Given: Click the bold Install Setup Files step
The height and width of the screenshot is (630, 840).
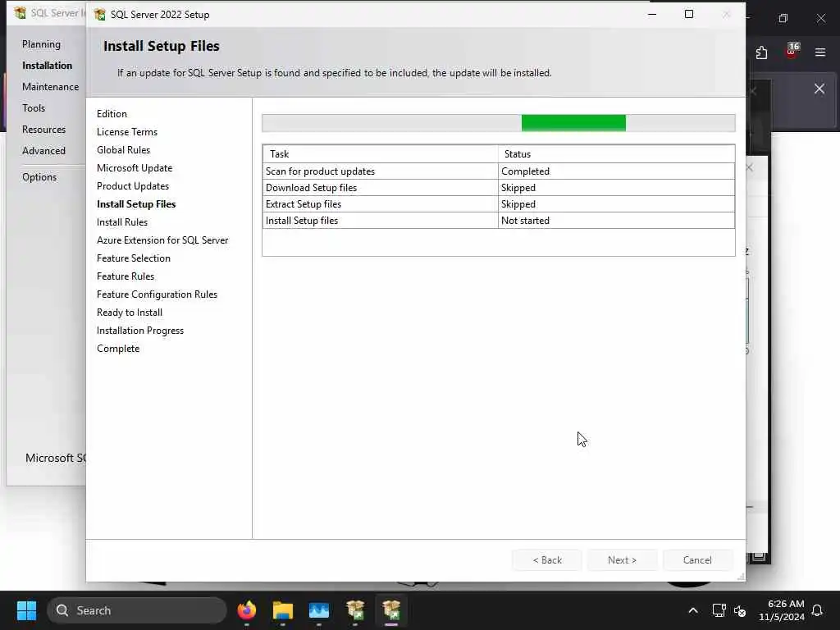Looking at the screenshot, I should 136,204.
